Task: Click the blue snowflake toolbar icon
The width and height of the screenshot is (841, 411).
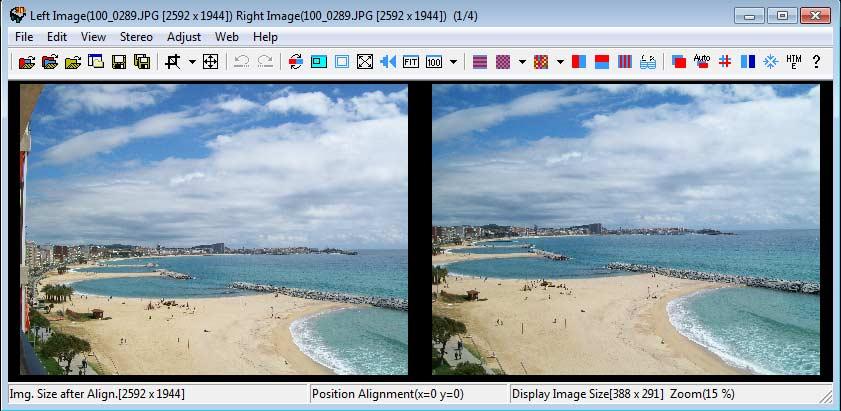Action: 771,62
